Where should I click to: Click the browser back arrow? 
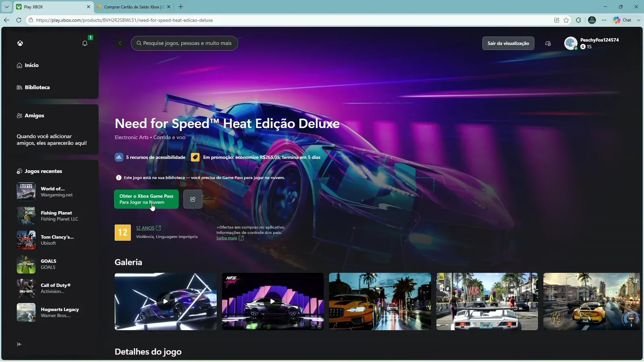[x=6, y=20]
